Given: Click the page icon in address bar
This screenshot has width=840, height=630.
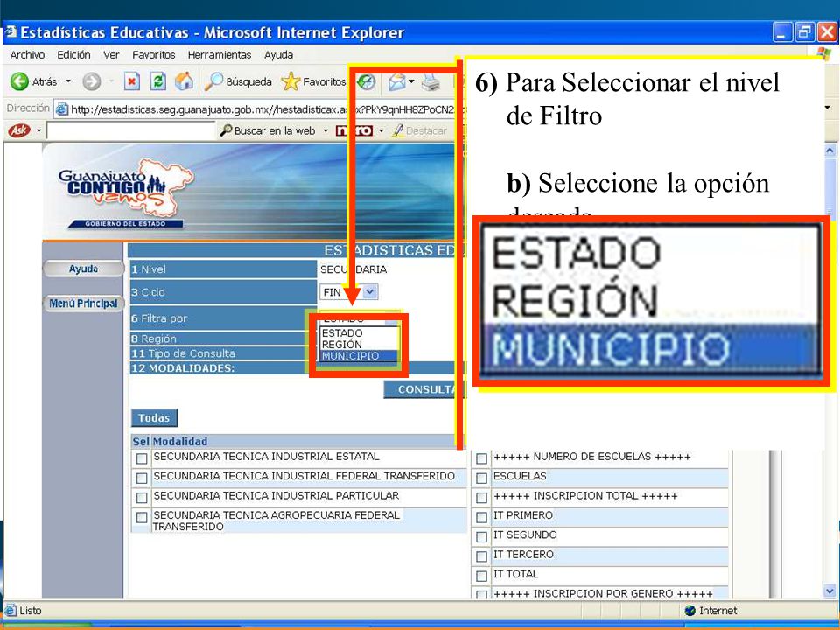Looking at the screenshot, I should [x=62, y=108].
